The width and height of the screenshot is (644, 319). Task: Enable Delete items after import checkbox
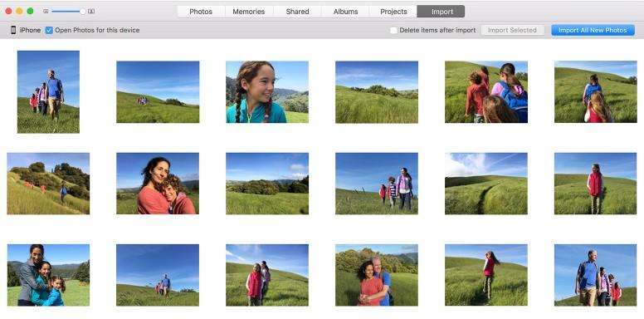pyautogui.click(x=393, y=30)
